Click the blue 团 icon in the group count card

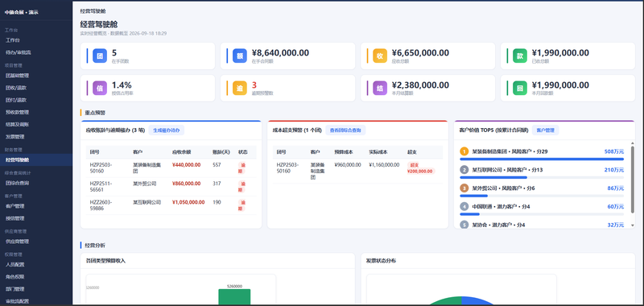coord(100,56)
